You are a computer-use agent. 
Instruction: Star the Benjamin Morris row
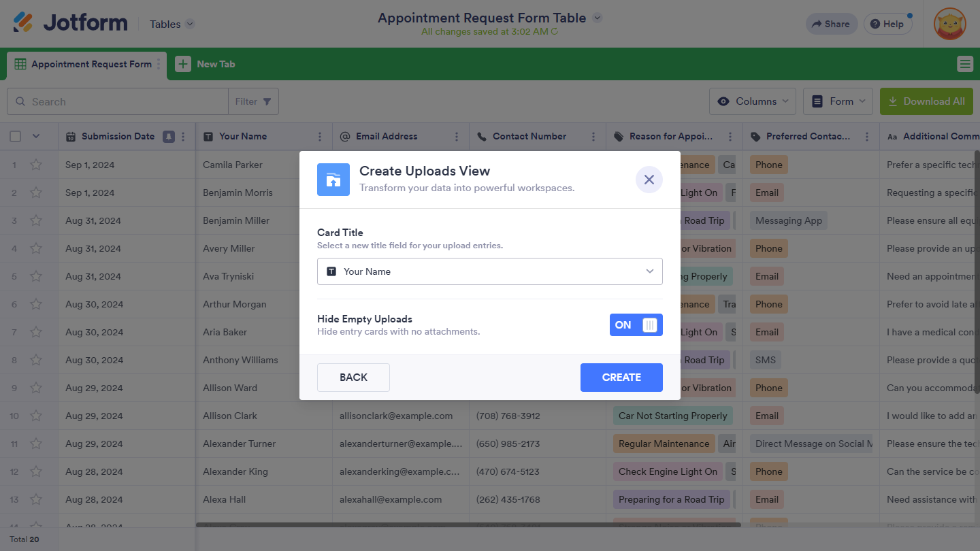click(x=36, y=193)
